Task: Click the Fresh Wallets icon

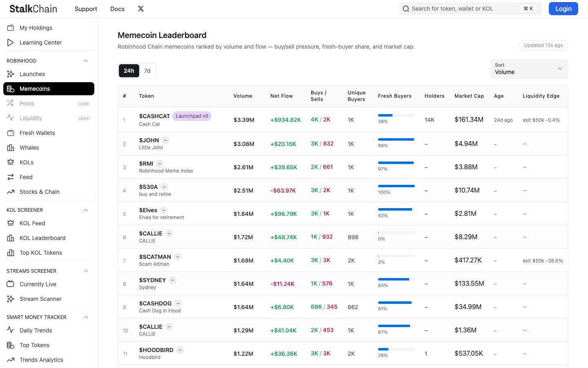Action: pyautogui.click(x=11, y=133)
